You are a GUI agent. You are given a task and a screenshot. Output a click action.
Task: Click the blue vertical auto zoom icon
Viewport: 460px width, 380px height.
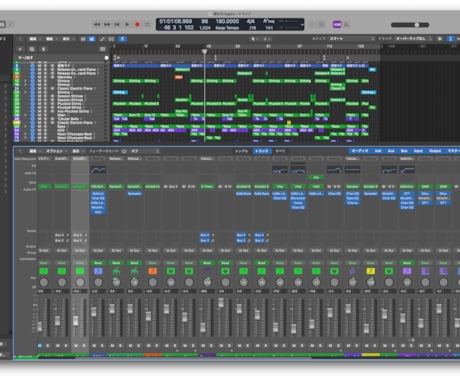click(x=450, y=39)
